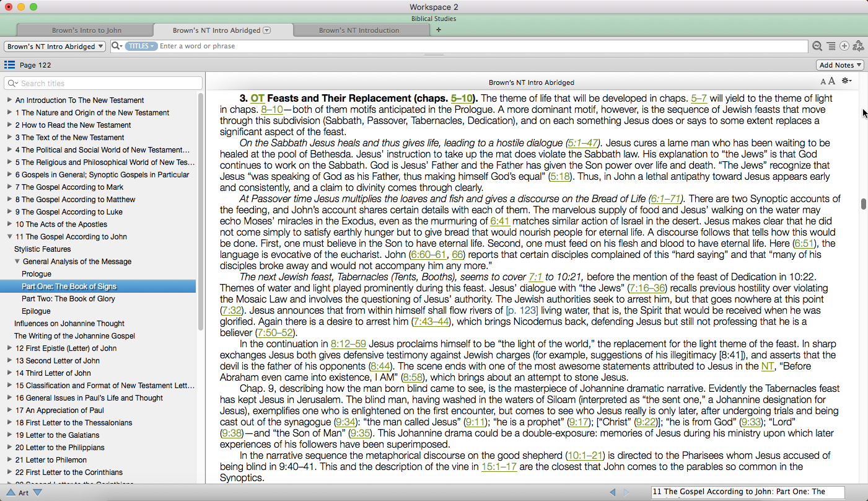Open the 6:1–71 scripture link

tap(666, 199)
